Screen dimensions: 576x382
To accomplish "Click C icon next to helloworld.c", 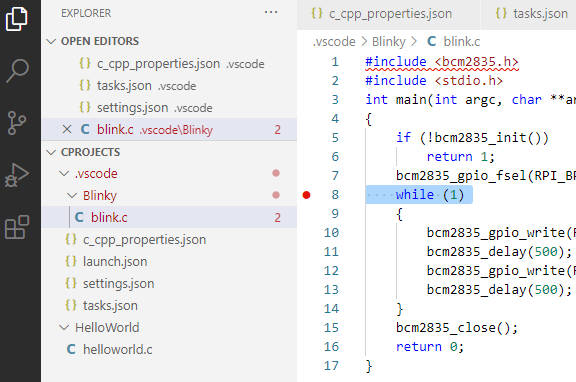I will click(71, 349).
